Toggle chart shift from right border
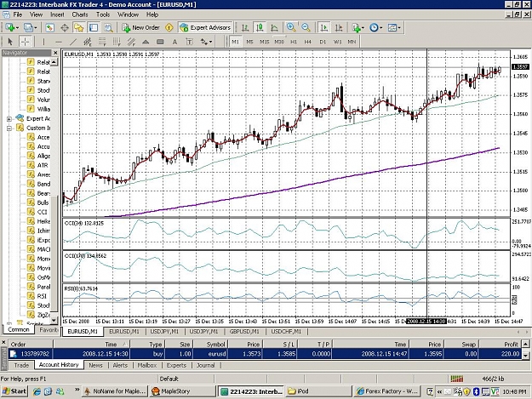The height and width of the screenshot is (399, 532). click(x=339, y=27)
